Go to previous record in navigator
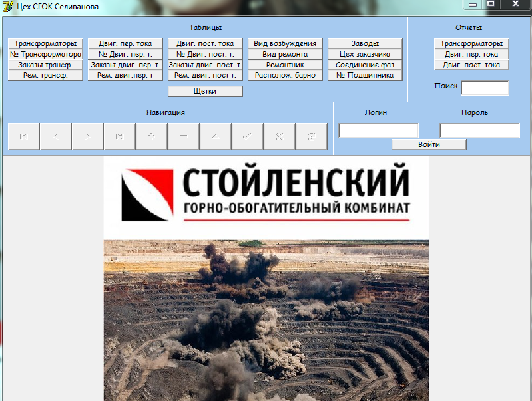532x401 pixels. point(56,136)
